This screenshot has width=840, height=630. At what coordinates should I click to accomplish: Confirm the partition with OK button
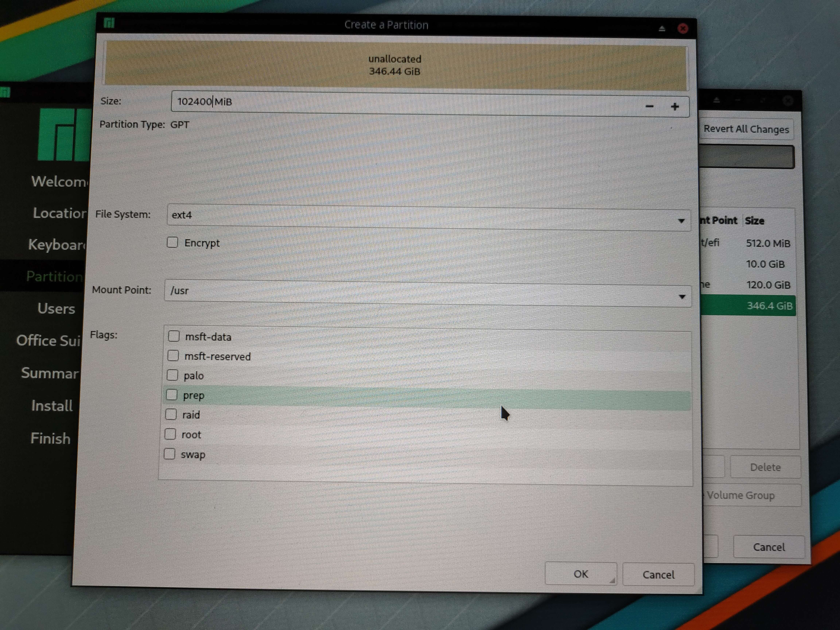point(581,574)
